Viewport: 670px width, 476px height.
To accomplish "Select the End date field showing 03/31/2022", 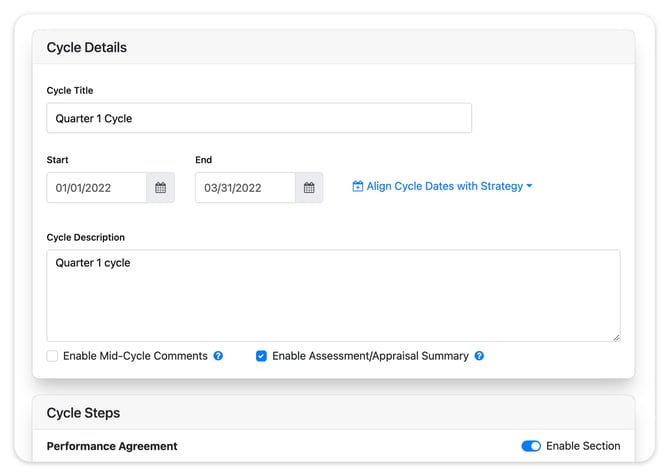I will [245, 188].
